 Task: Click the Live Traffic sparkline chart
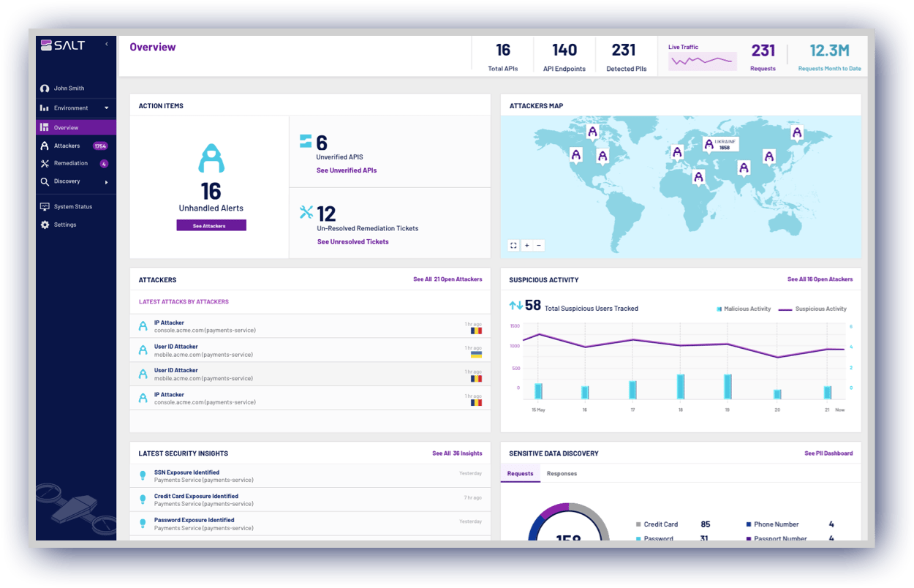pos(702,61)
